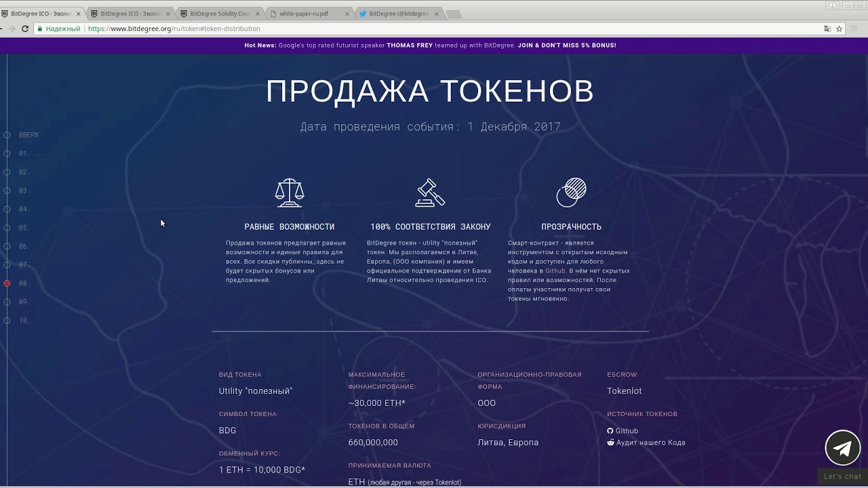Click the Utility "полезный" token type value
Viewport: 868px width, 488px height.
pyautogui.click(x=256, y=391)
